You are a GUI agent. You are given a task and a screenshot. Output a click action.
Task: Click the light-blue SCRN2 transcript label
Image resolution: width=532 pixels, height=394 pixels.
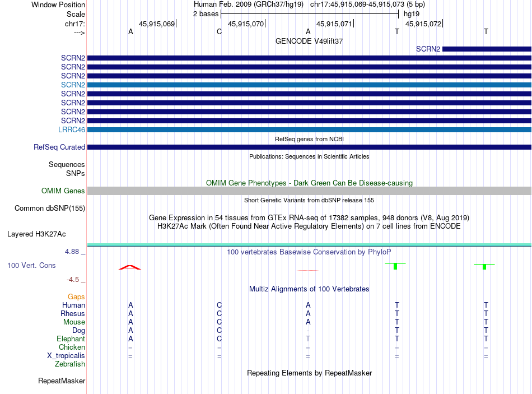coord(73,85)
